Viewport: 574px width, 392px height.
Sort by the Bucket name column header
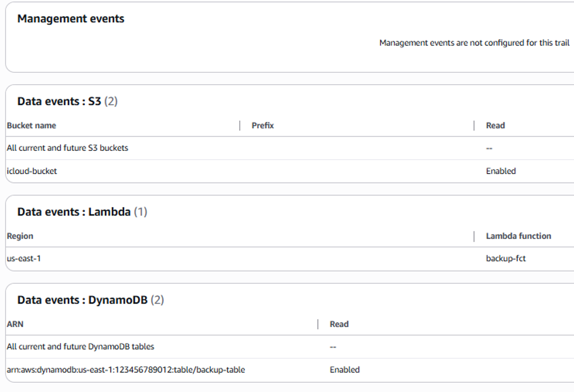[31, 126]
